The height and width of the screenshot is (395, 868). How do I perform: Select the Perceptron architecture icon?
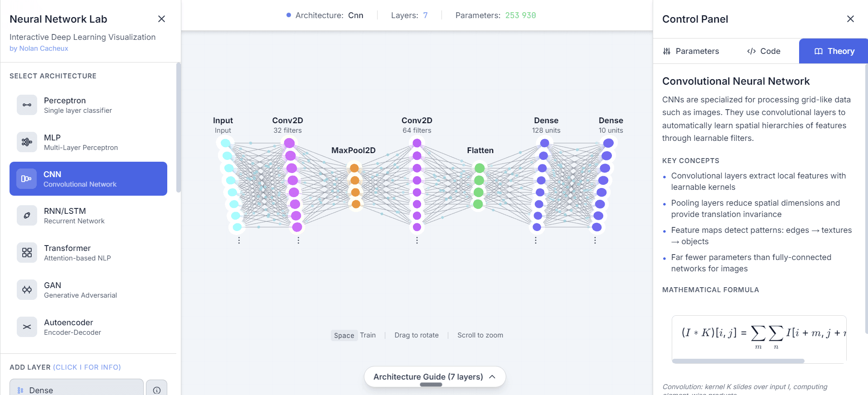click(x=27, y=105)
